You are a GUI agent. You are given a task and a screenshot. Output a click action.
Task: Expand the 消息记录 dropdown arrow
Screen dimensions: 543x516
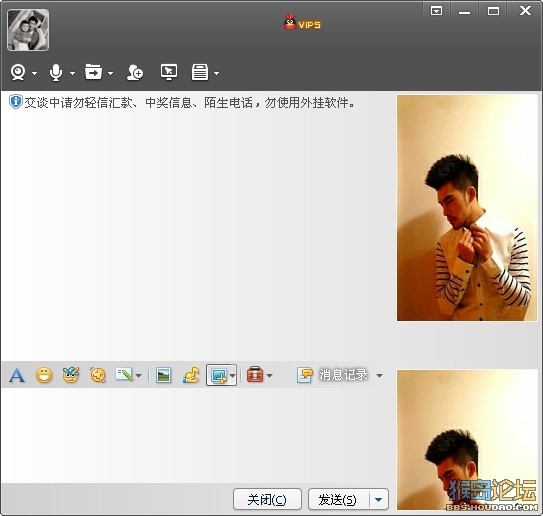point(380,375)
